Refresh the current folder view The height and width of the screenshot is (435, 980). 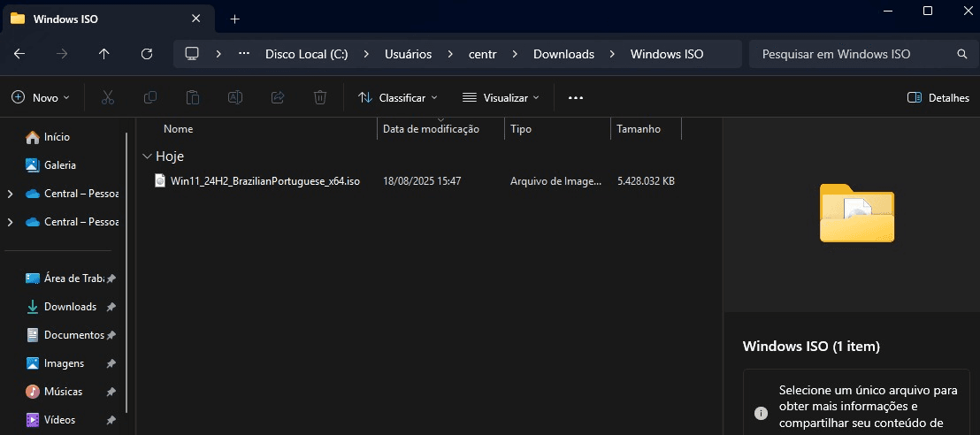[147, 55]
